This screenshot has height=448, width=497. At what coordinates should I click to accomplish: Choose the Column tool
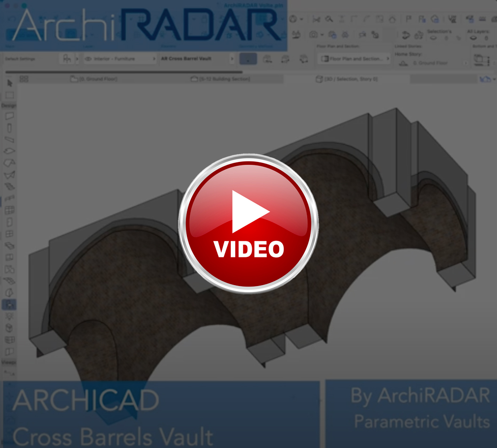tap(9, 128)
